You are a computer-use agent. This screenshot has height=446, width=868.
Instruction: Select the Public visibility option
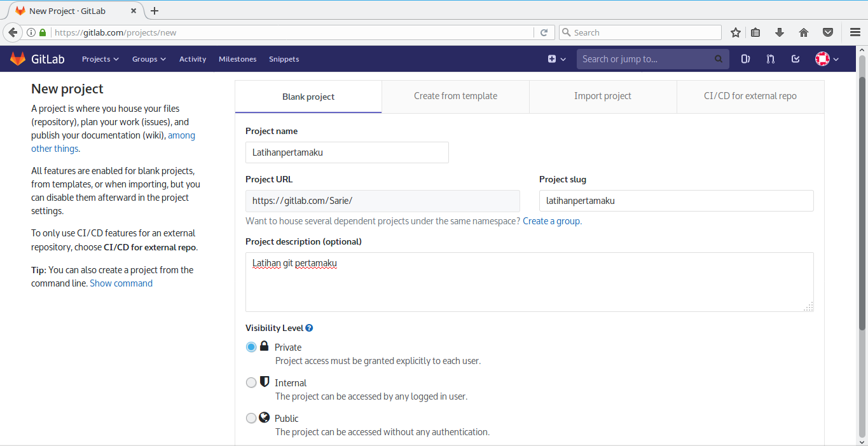(x=251, y=418)
